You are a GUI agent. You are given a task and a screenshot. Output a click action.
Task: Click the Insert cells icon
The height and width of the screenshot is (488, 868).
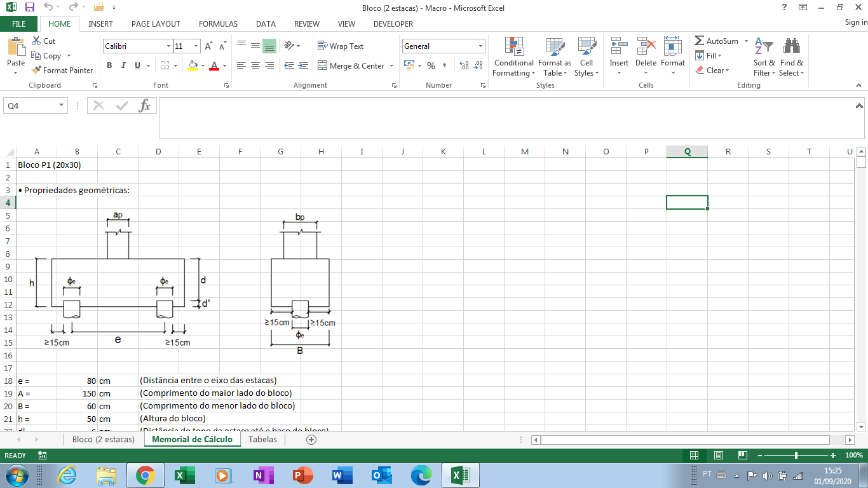pyautogui.click(x=619, y=46)
